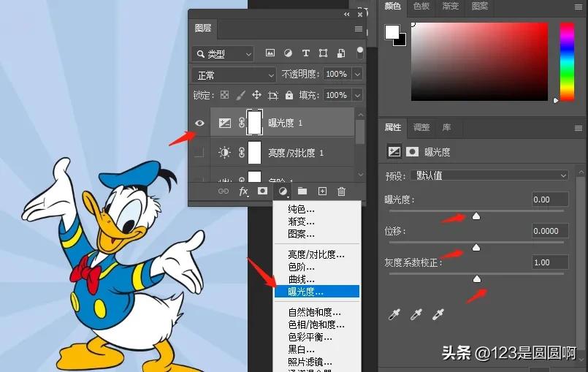Open the 类型 filter dropdown
Screen dimensions: 588x372
point(223,54)
